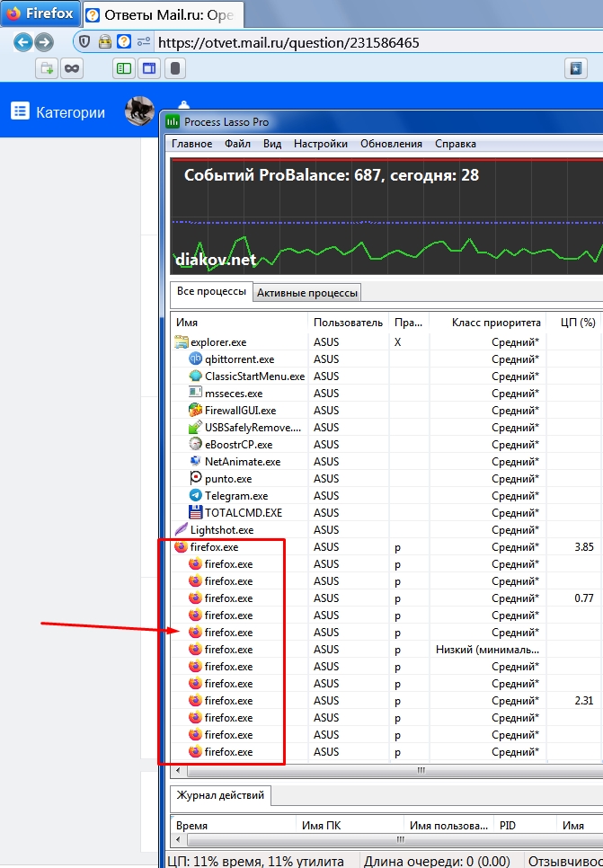Open Вид menu in Process Lasso
This screenshot has width=603, height=868.
272,144
